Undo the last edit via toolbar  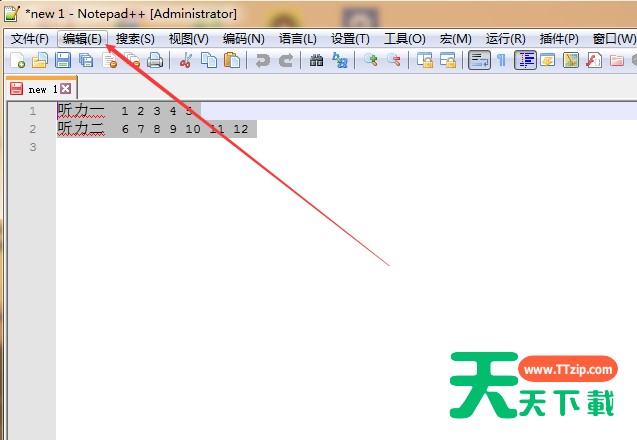(x=263, y=61)
